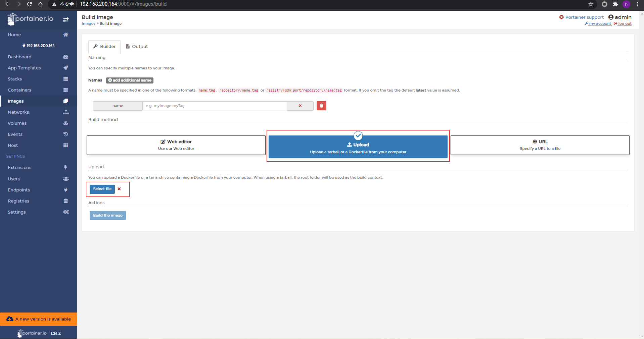Select the Upload build method
This screenshot has width=644, height=339.
click(x=358, y=147)
